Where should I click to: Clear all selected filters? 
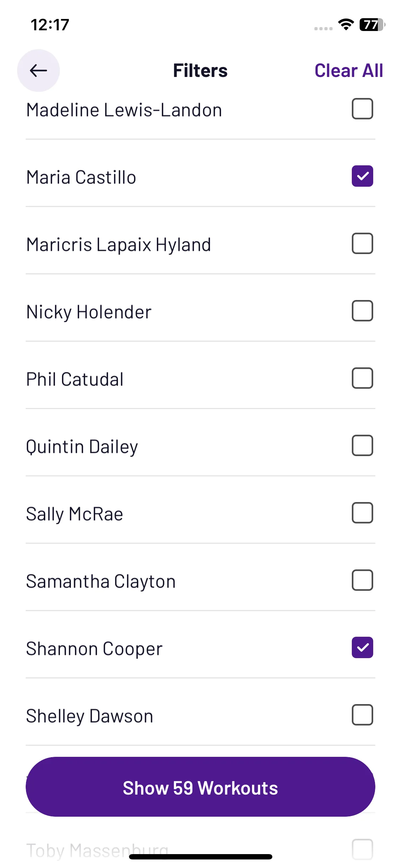[349, 71]
